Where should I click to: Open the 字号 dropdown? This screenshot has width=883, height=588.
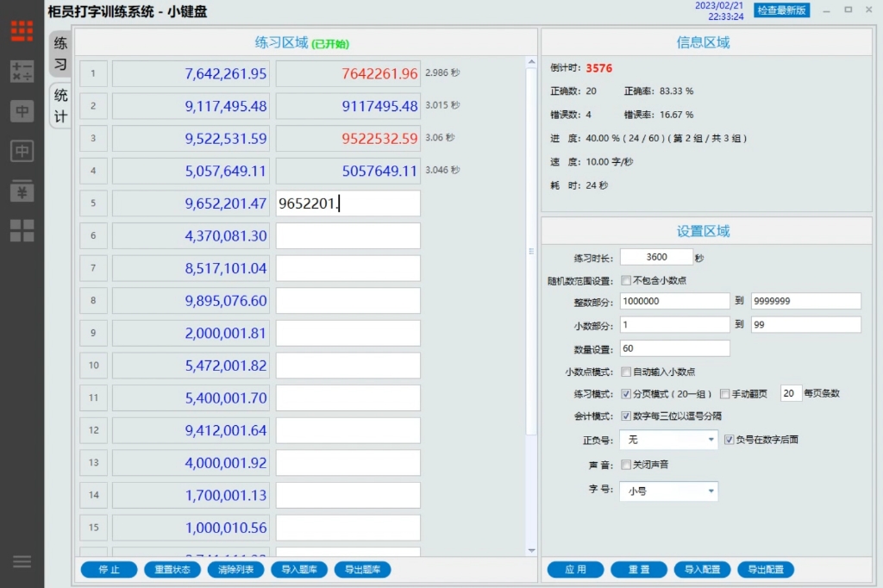[668, 491]
